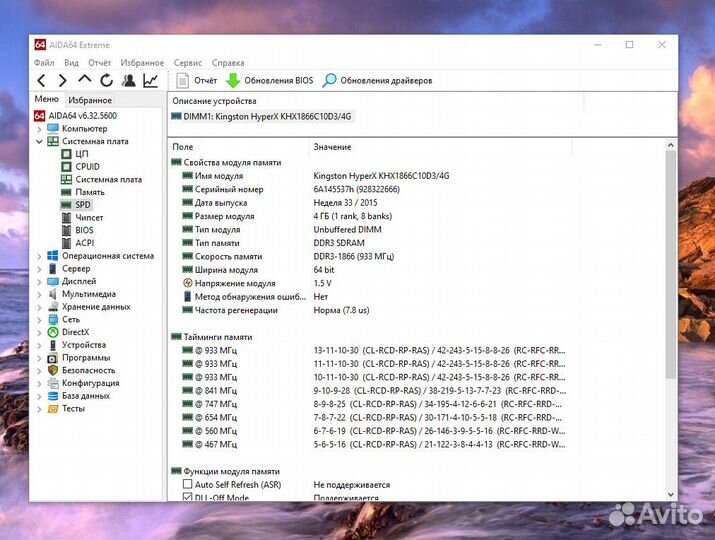The image size is (715, 540).
Task: Click scrollbar up arrow in details pane
Action: [670, 145]
